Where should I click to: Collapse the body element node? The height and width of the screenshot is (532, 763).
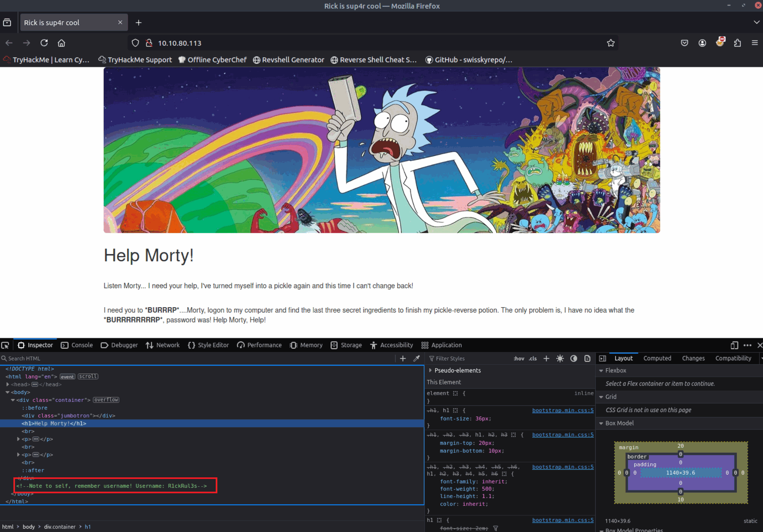(8, 392)
